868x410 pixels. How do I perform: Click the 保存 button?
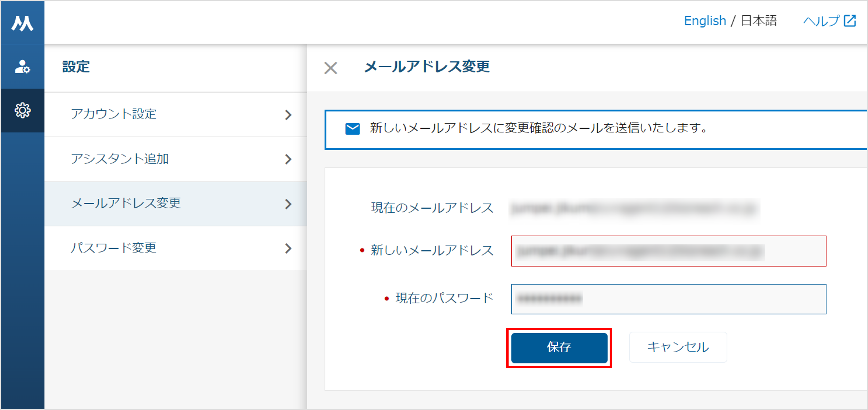tap(559, 348)
